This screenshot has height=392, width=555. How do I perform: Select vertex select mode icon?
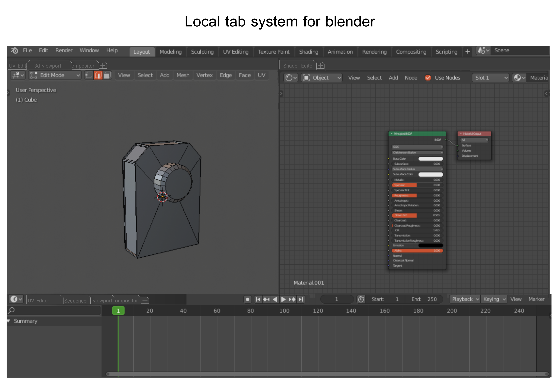pyautogui.click(x=89, y=75)
